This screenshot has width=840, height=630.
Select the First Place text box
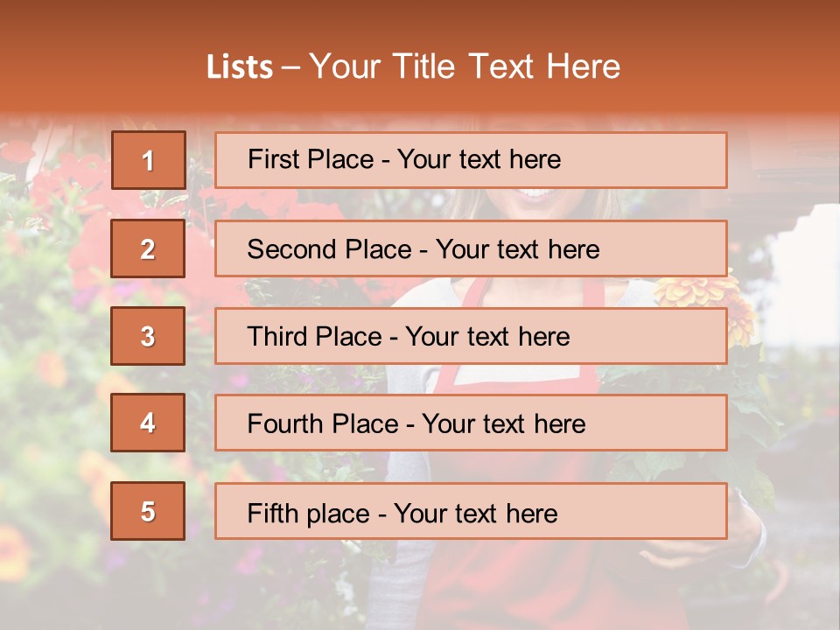(471, 160)
